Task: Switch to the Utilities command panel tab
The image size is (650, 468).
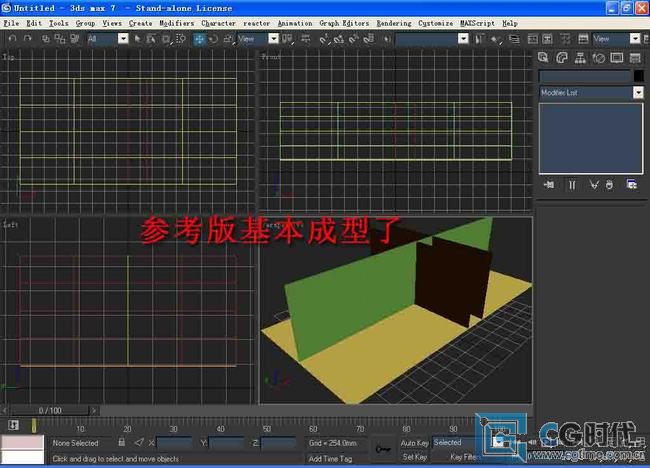Action: [635, 58]
